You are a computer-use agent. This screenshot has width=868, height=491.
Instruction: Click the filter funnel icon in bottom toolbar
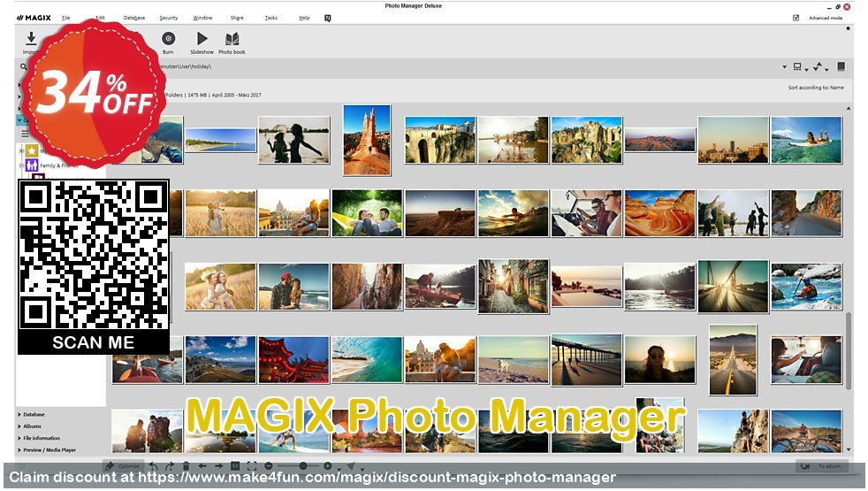(x=351, y=466)
